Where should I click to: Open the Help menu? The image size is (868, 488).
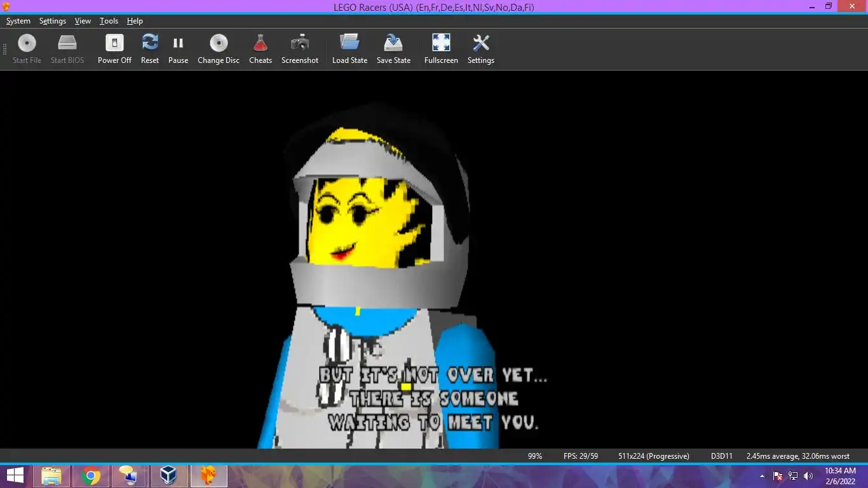135,21
